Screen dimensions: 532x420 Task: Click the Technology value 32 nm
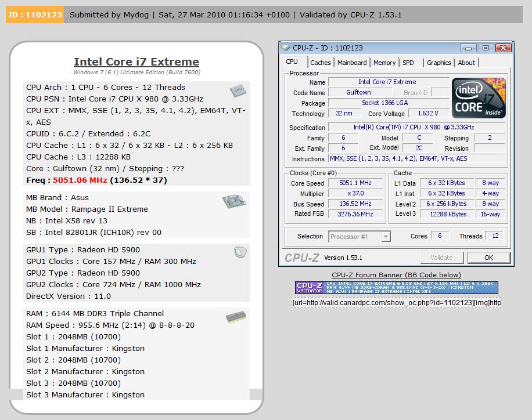344,114
